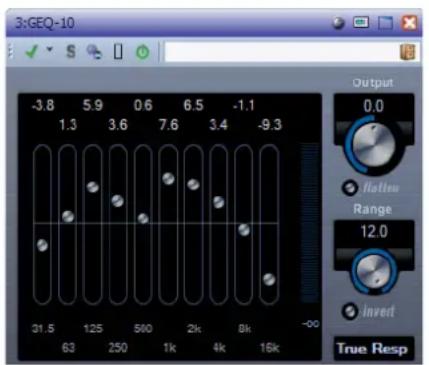Toggle the S solo button

71,51
